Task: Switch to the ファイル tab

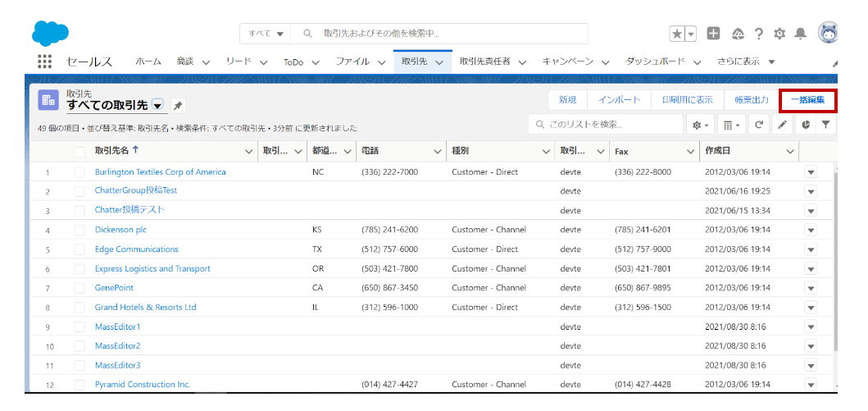Action: pos(352,62)
